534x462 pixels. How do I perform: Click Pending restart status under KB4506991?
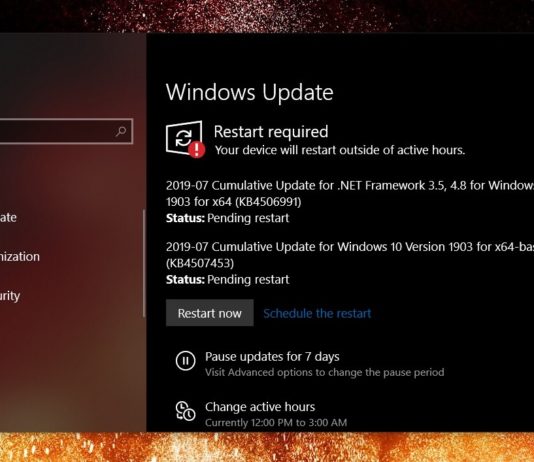[248, 218]
